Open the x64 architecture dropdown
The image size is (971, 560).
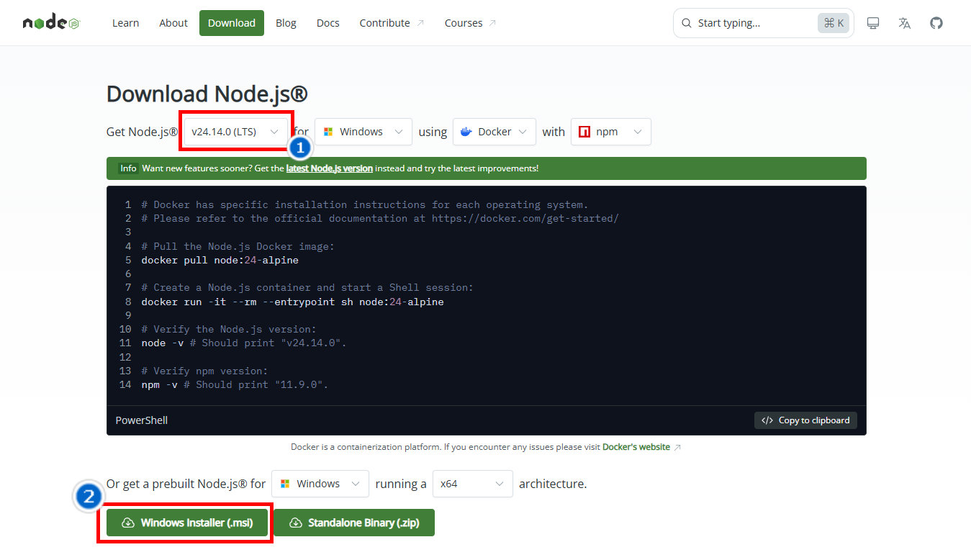coord(473,484)
